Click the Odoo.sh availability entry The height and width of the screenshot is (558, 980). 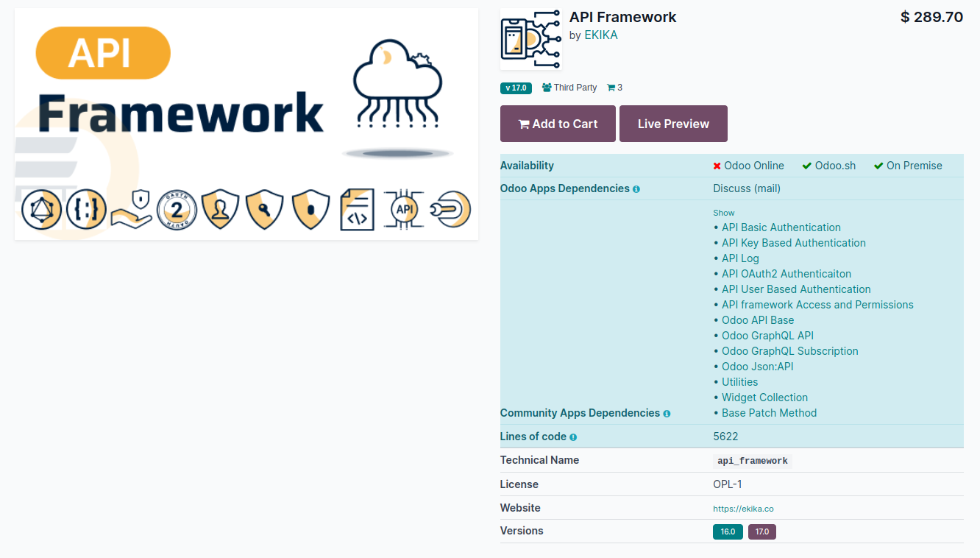tap(829, 166)
